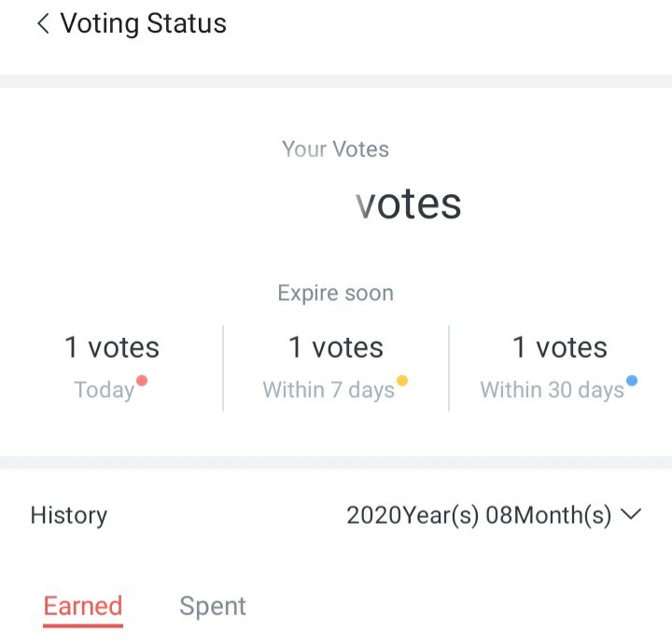Click the red underline beneath Earned
This screenshot has height=644, width=672.
coord(83,625)
